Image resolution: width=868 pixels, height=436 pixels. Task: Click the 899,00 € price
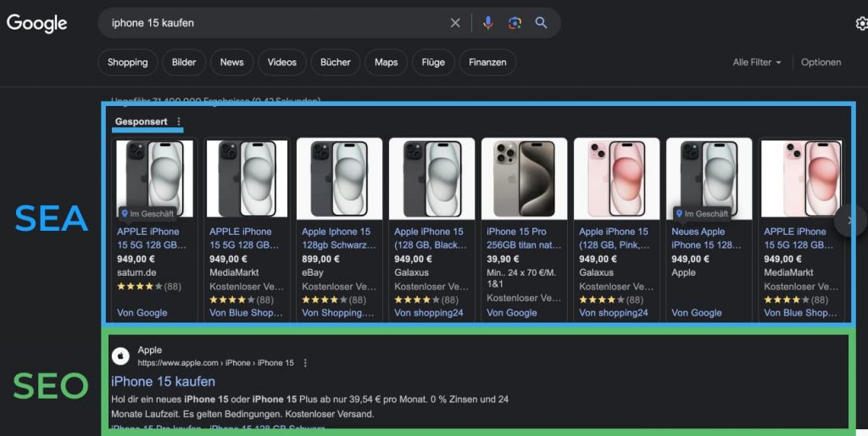(320, 259)
